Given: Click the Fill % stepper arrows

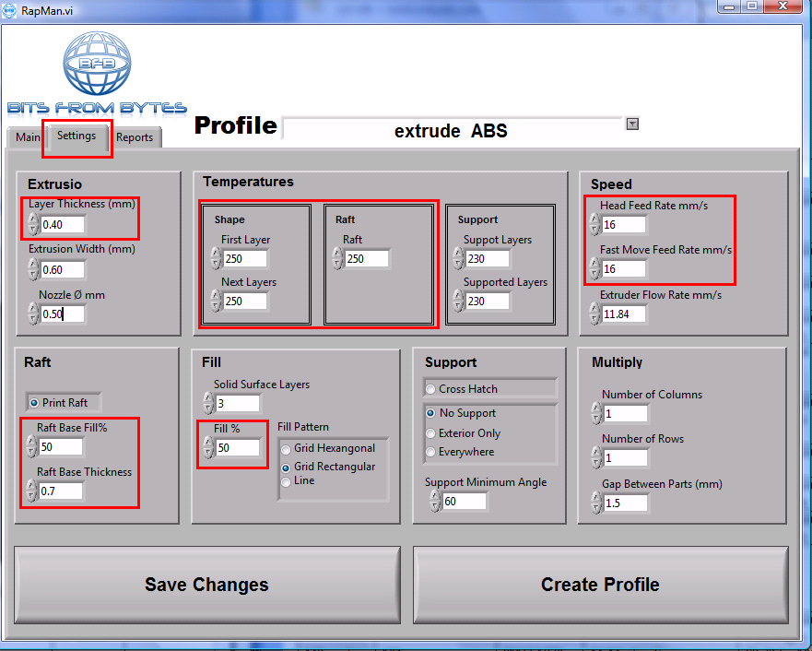Looking at the screenshot, I should pos(207,448).
